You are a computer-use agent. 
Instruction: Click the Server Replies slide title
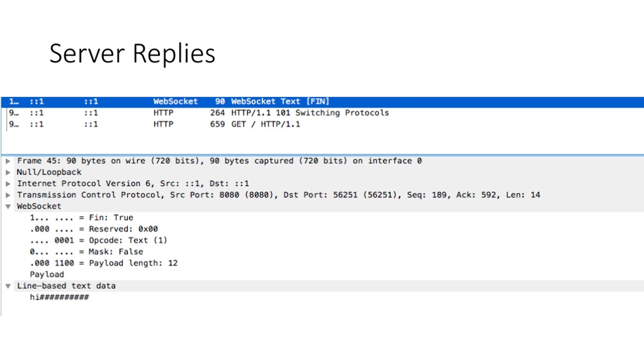tap(132, 54)
